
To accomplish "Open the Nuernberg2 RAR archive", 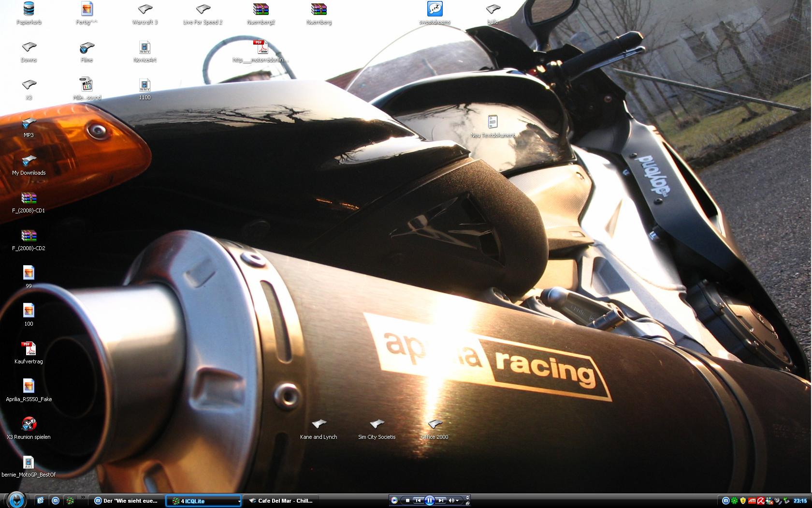I will pyautogui.click(x=261, y=14).
